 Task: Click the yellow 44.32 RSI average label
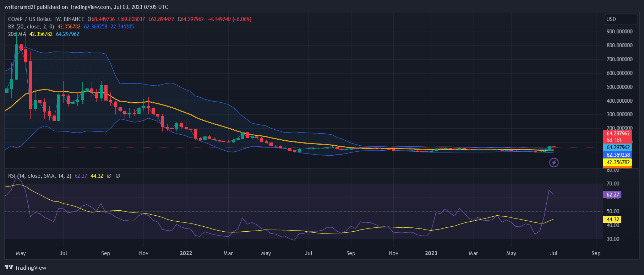612,220
